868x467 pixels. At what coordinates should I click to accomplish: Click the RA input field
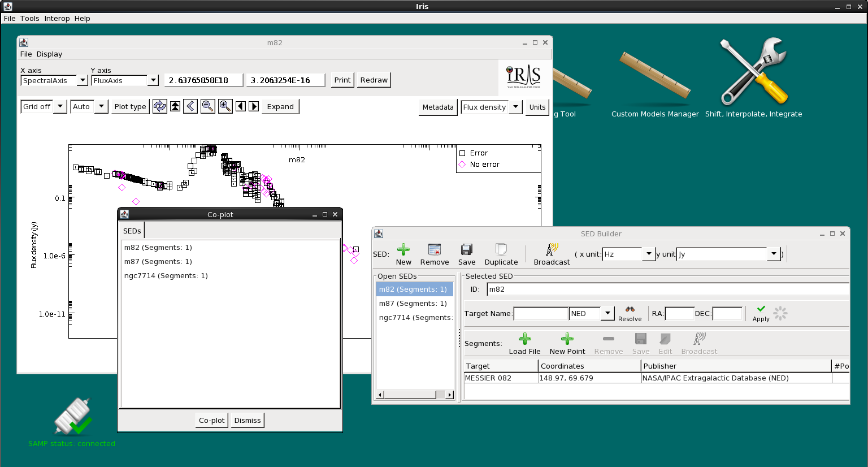[679, 313]
